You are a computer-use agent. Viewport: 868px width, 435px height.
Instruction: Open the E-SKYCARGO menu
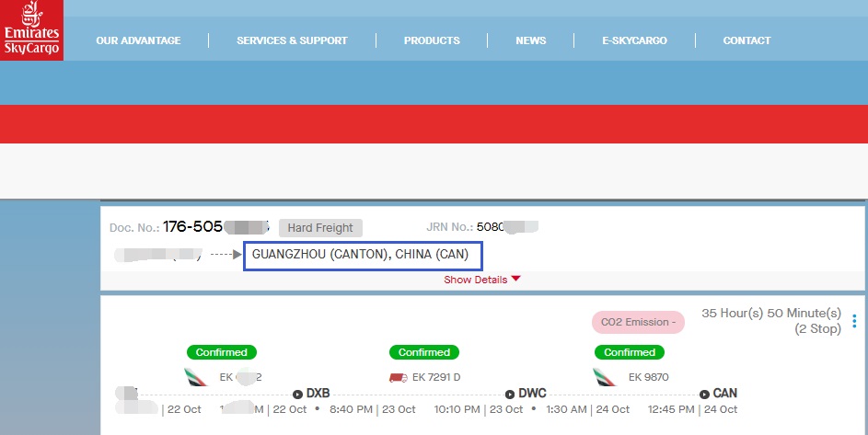point(634,40)
